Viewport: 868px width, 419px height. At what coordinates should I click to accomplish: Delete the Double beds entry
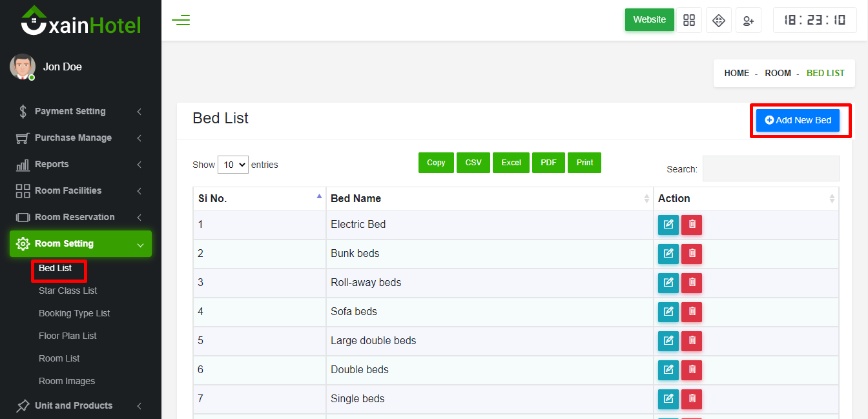(x=692, y=370)
